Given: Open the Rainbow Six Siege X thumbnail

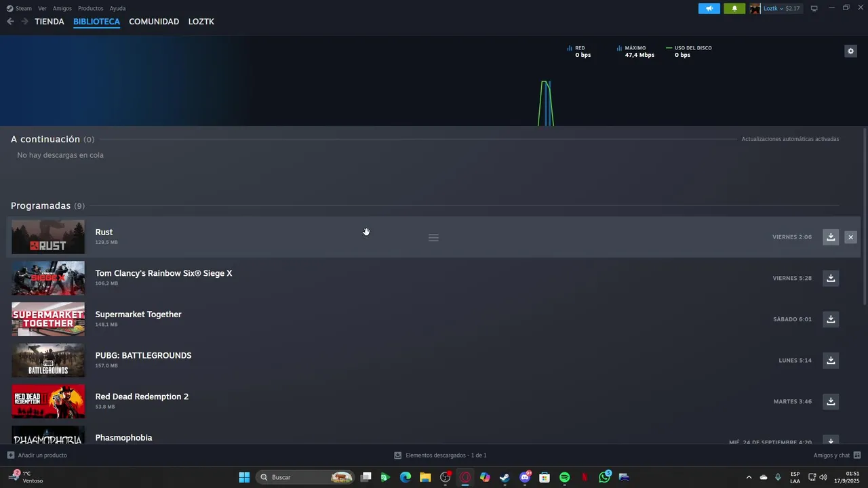Looking at the screenshot, I should pyautogui.click(x=48, y=278).
